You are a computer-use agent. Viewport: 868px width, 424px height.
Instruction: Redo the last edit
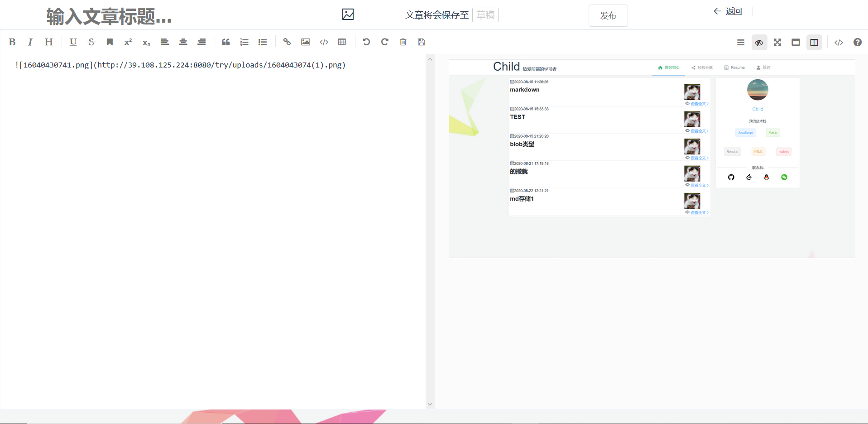pos(385,42)
